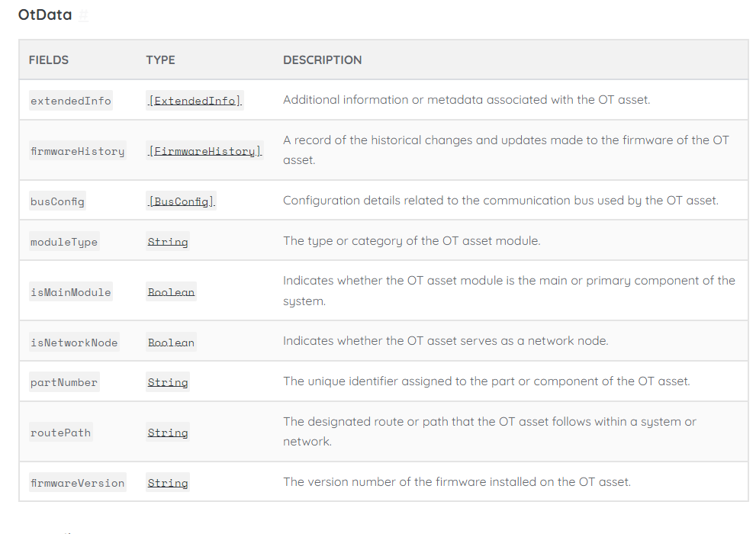Click the busConfig field code label
The image size is (756, 534).
point(57,201)
